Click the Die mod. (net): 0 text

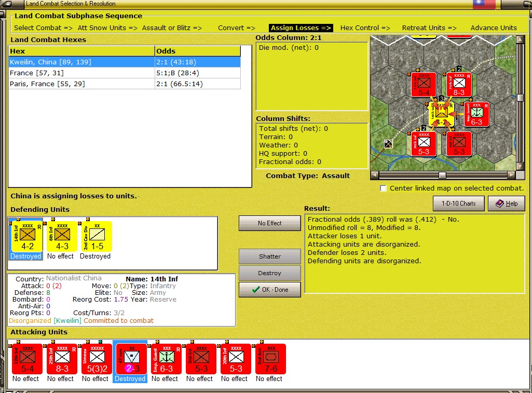(x=289, y=48)
